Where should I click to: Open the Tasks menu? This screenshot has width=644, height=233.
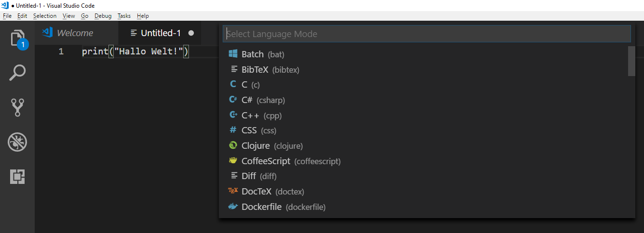(124, 16)
